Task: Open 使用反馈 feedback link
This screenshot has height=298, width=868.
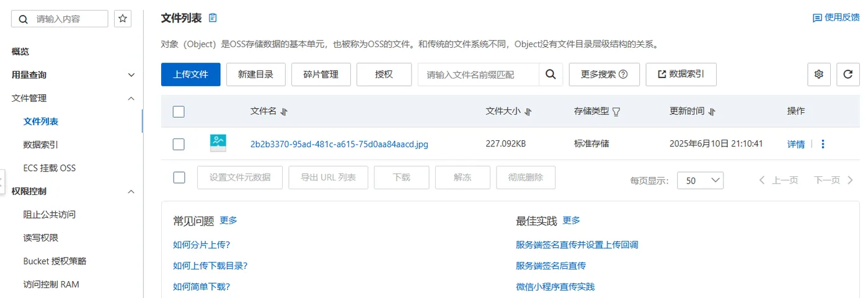Action: pos(836,18)
